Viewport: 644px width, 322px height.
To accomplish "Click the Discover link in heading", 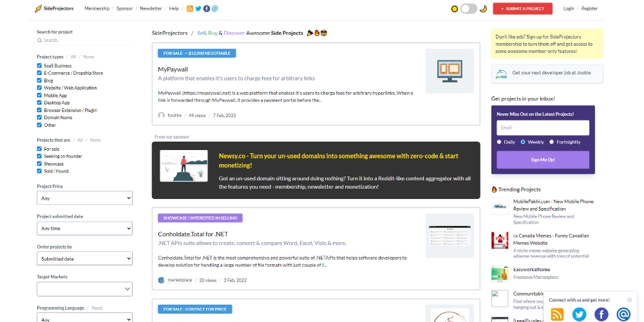I will click(x=234, y=33).
